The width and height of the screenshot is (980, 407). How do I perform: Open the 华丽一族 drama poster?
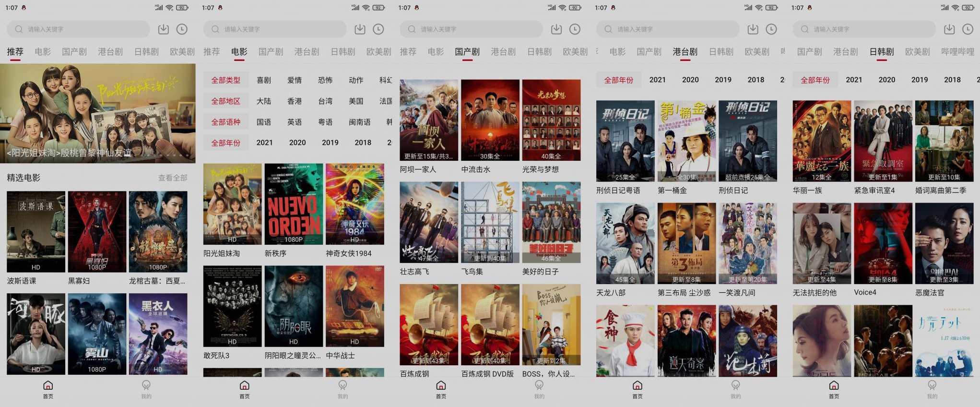822,141
